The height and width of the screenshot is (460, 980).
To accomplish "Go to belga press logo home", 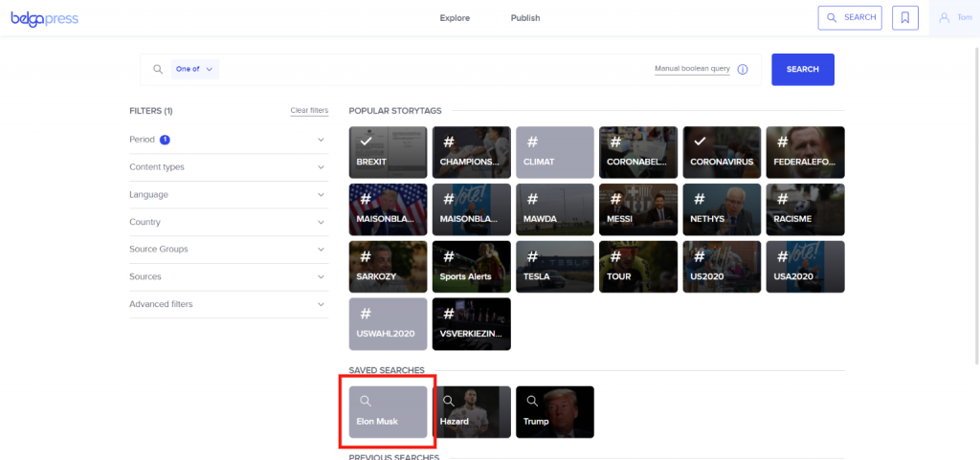I will (x=44, y=19).
